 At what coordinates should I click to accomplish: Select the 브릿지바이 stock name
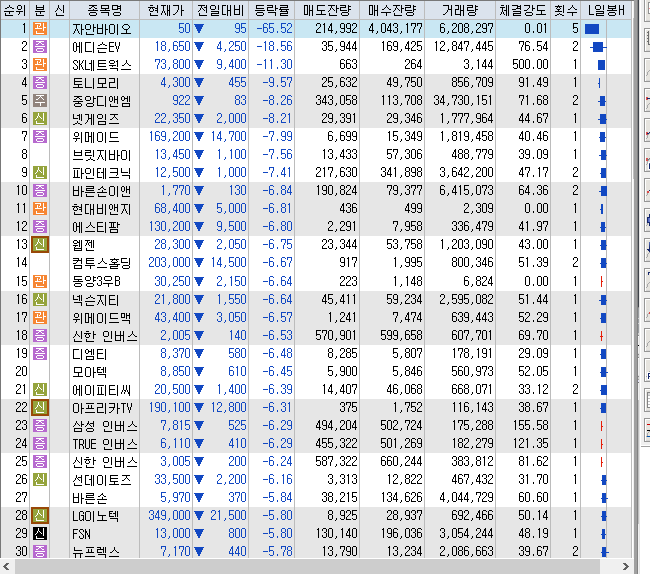click(102, 155)
